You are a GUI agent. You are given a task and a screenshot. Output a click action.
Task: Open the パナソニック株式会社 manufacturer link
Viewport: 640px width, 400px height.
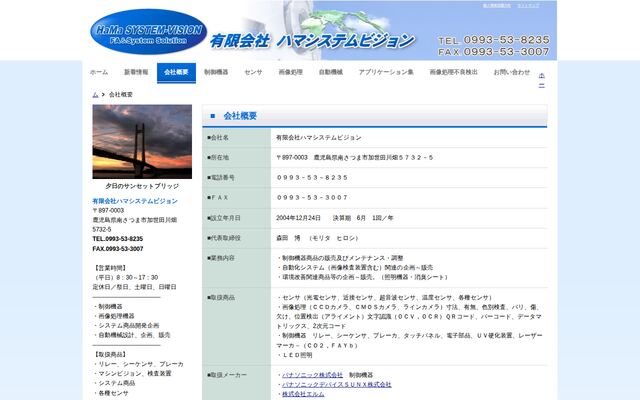pyautogui.click(x=312, y=375)
